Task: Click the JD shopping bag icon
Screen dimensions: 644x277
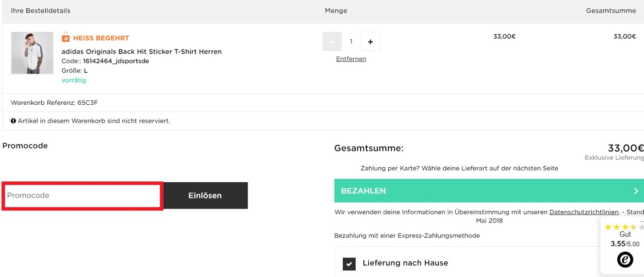Action: coord(65,37)
